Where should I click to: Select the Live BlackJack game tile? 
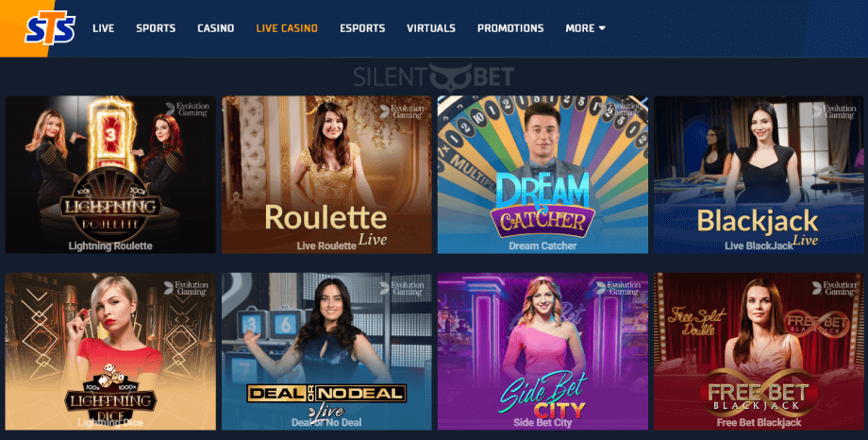tap(759, 175)
